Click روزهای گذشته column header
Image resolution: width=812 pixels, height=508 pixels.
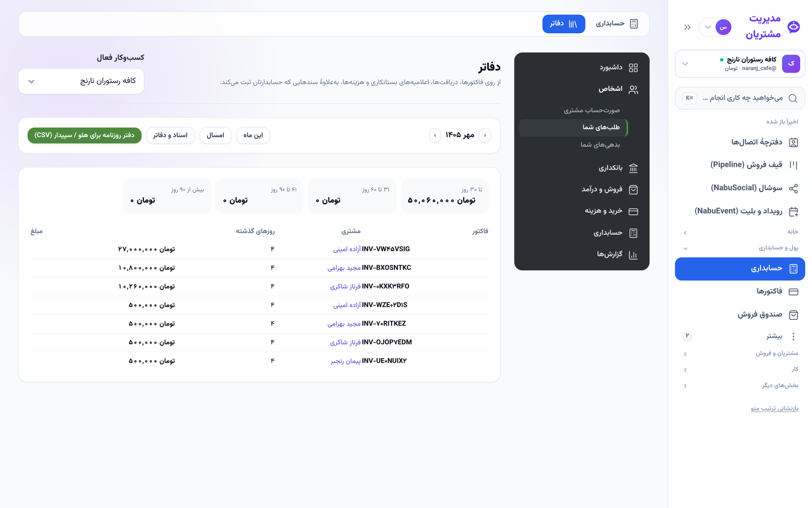point(255,231)
